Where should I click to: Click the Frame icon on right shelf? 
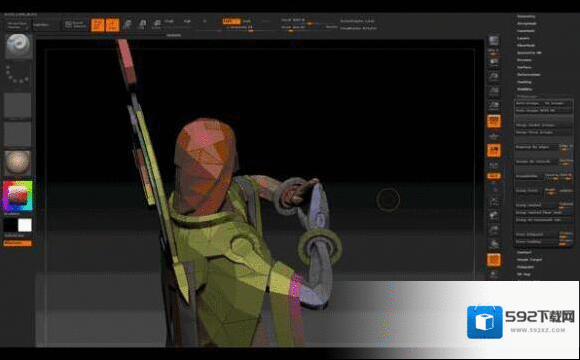[x=494, y=201]
